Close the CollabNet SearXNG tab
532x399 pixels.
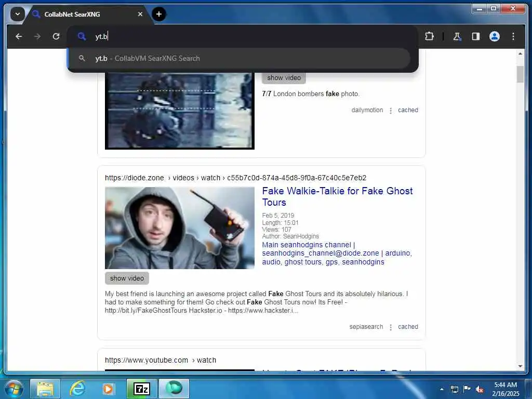(140, 14)
